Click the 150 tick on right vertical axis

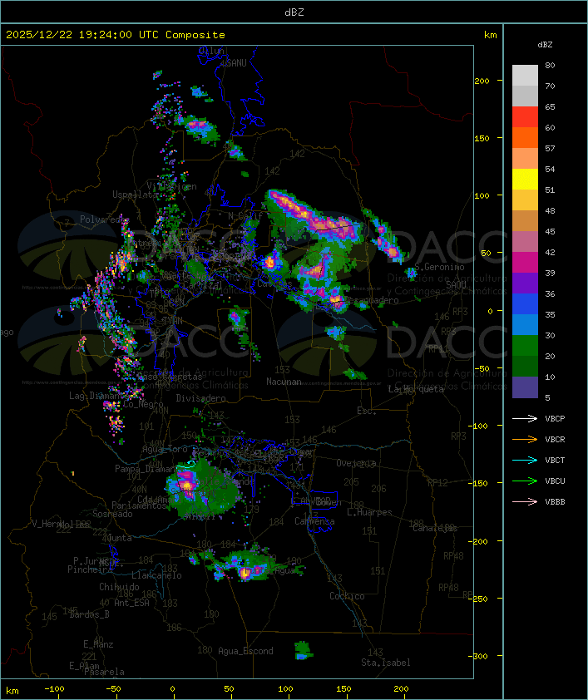coord(482,138)
